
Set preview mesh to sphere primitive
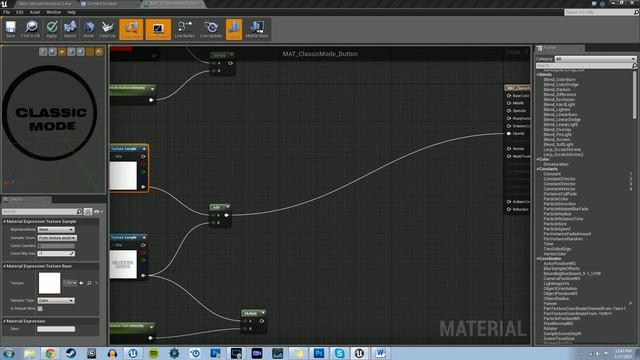53,51
